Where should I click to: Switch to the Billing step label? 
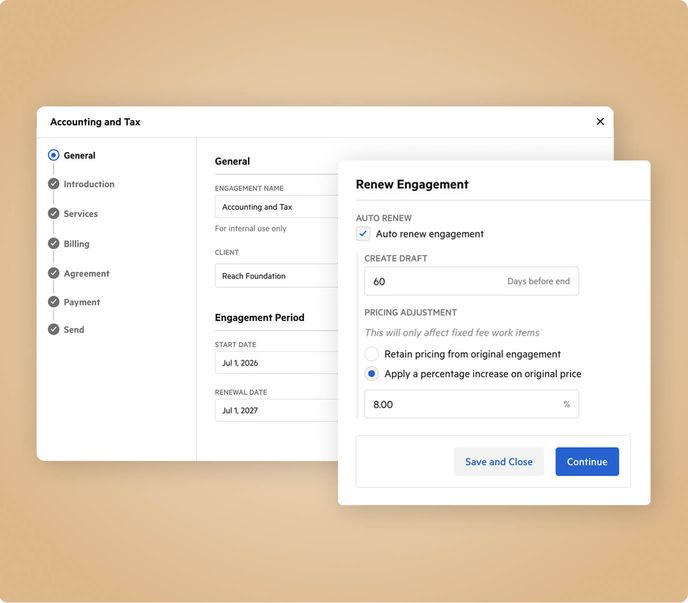click(76, 244)
